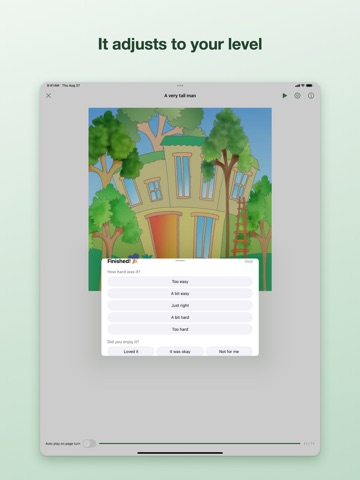Toggle auto play on page turn
The width and height of the screenshot is (360, 480).
click(89, 444)
